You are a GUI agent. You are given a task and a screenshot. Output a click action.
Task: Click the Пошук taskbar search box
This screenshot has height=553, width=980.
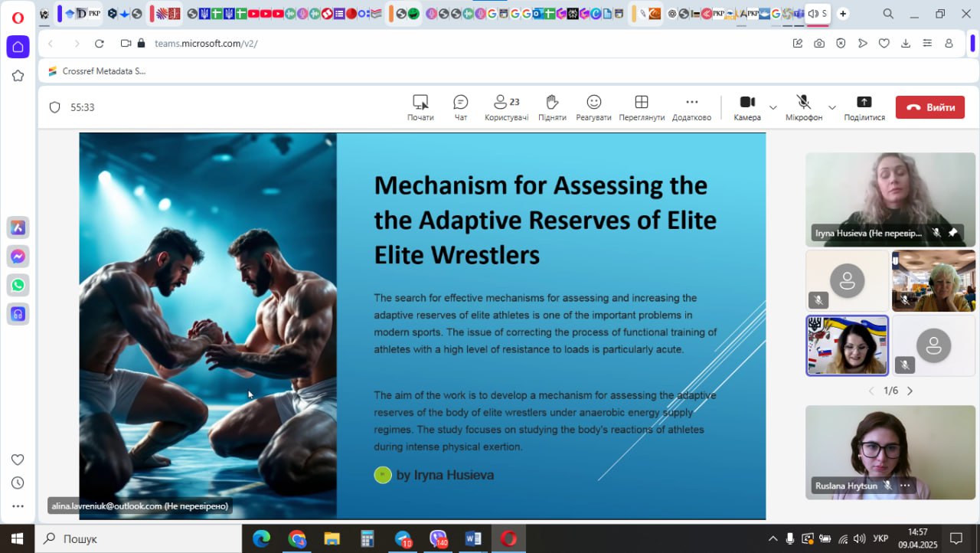pos(138,538)
